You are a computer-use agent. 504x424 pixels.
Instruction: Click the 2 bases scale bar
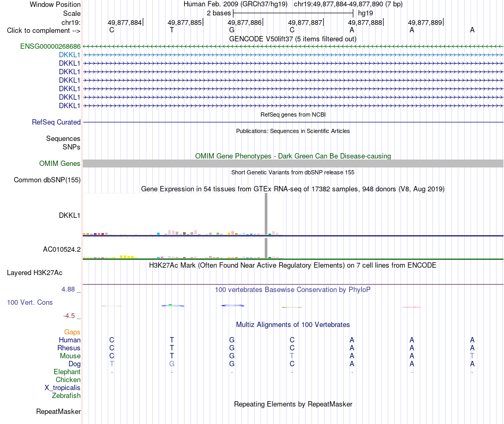[293, 13]
